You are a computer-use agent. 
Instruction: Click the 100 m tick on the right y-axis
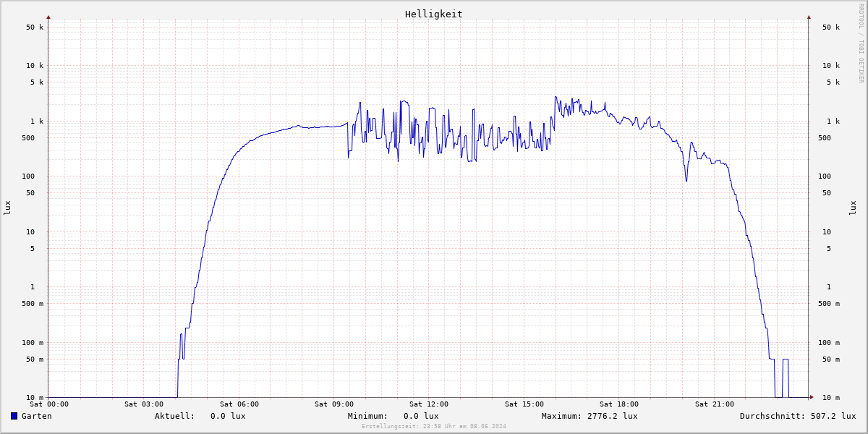click(829, 343)
